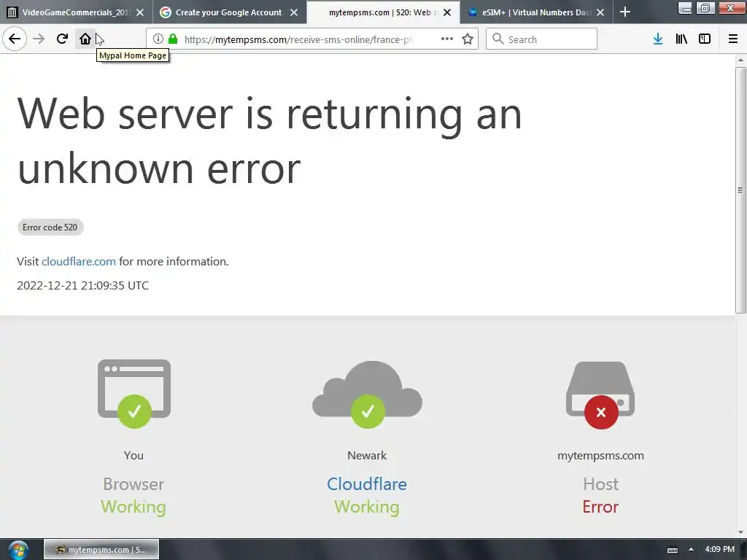Open the page actions three-dot menu
This screenshot has width=747, height=560.
tap(447, 39)
